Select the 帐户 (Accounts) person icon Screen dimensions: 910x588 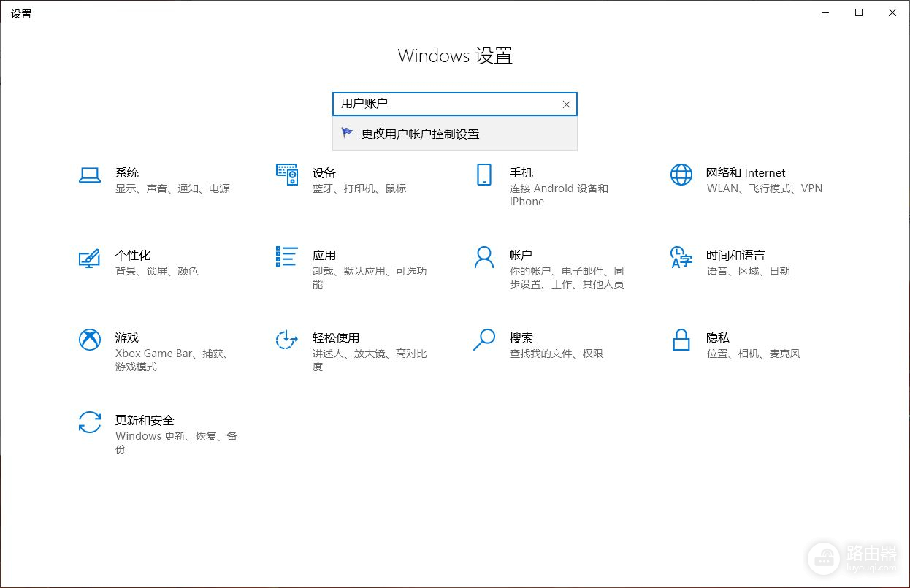[483, 257]
